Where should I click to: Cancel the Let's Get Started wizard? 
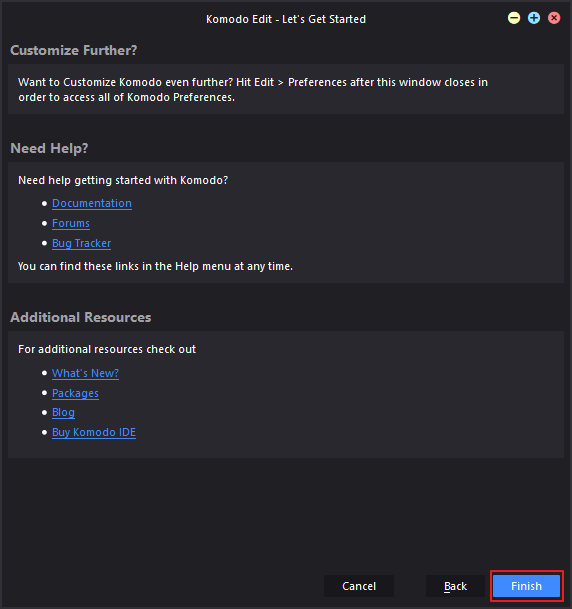(x=359, y=586)
